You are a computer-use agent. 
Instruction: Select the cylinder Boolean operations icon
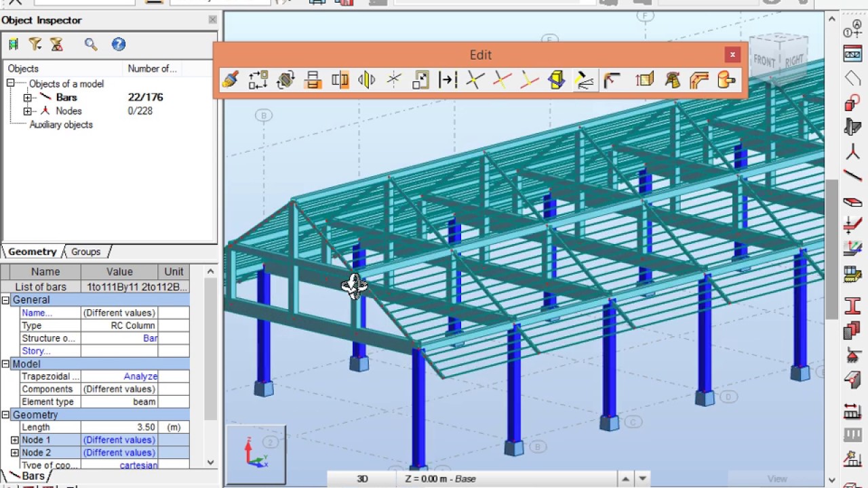(x=726, y=80)
